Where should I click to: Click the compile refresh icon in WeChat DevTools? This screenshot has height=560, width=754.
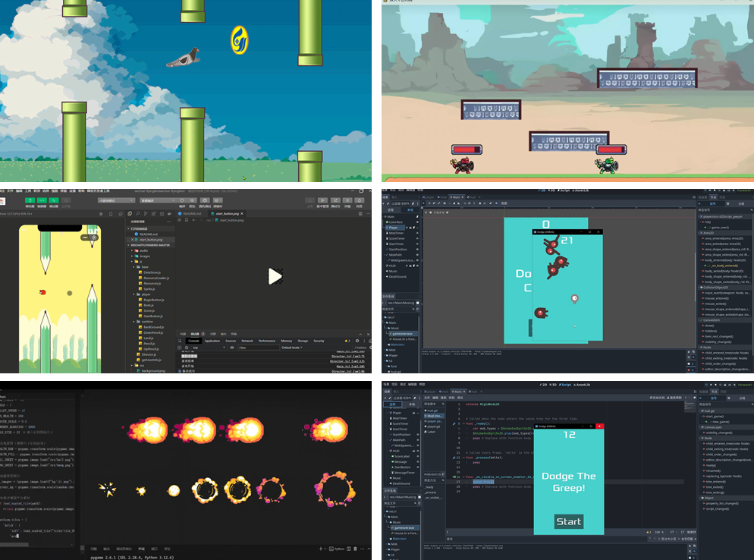(x=182, y=200)
